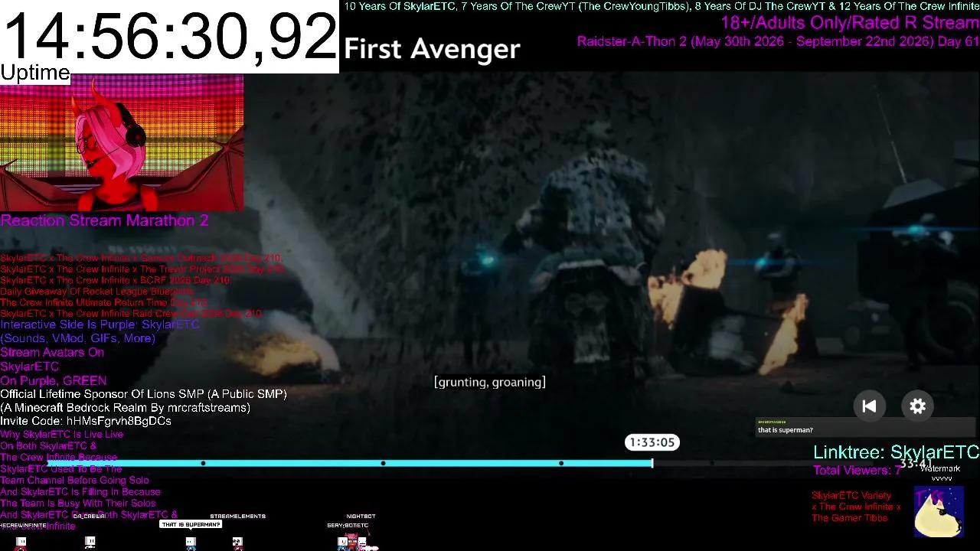This screenshot has width=980, height=551.
Task: Click the (Sounds, VMod, GIFs, More) line
Action: click(x=77, y=338)
